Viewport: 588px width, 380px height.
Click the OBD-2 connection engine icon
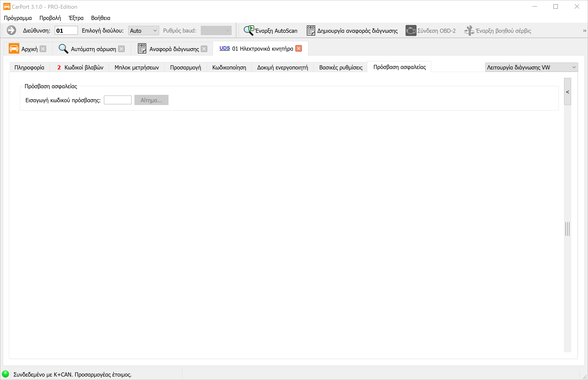411,31
